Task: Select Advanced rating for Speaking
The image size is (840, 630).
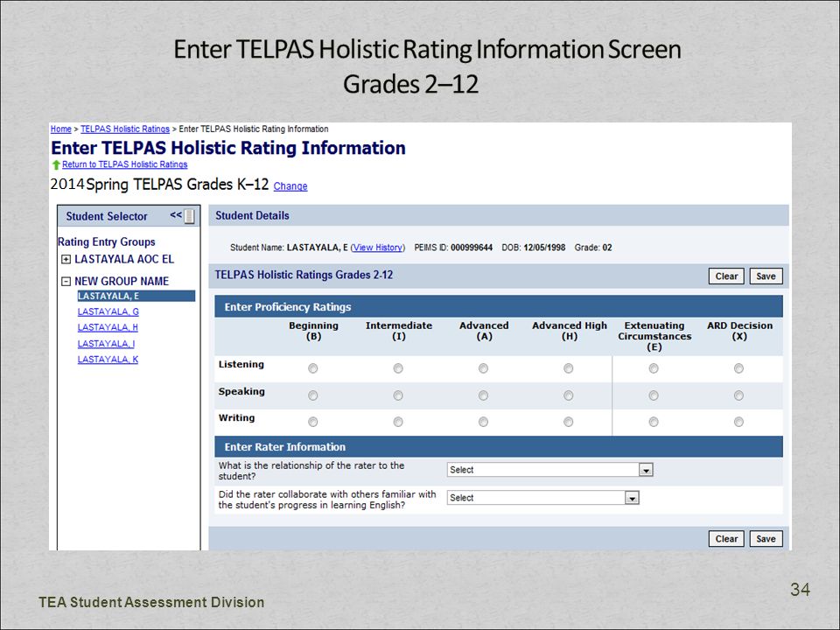Action: 483,395
